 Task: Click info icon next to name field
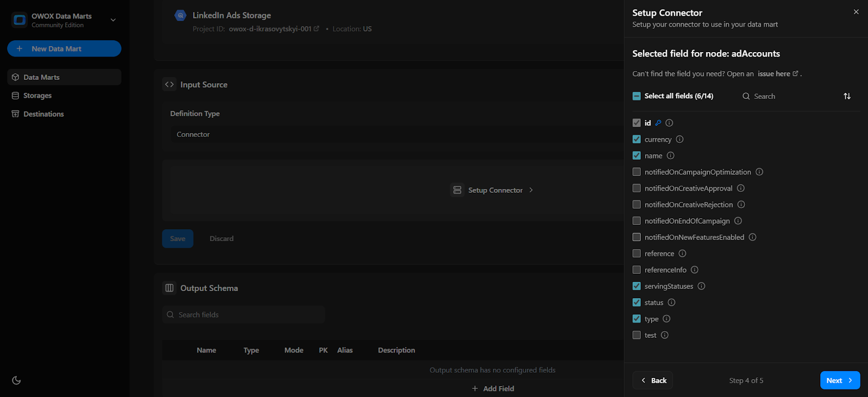click(x=671, y=156)
